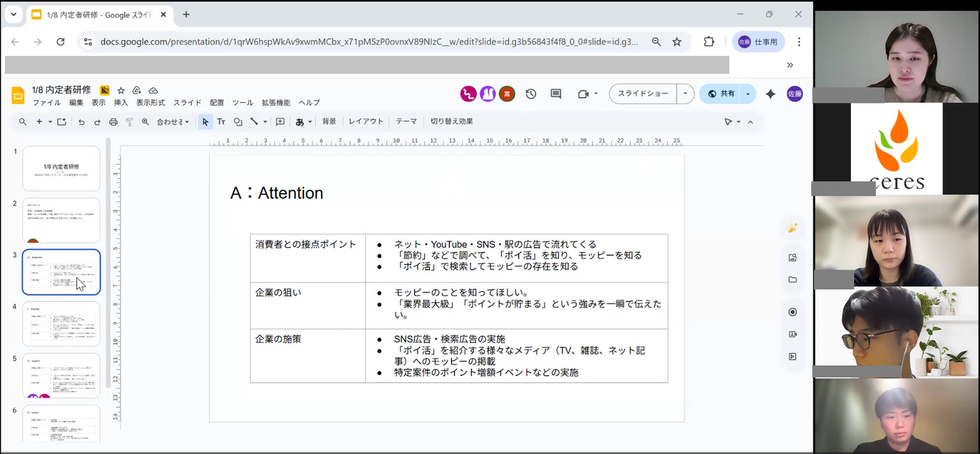Click the undo arrow icon
This screenshot has height=454, width=980.
[82, 122]
